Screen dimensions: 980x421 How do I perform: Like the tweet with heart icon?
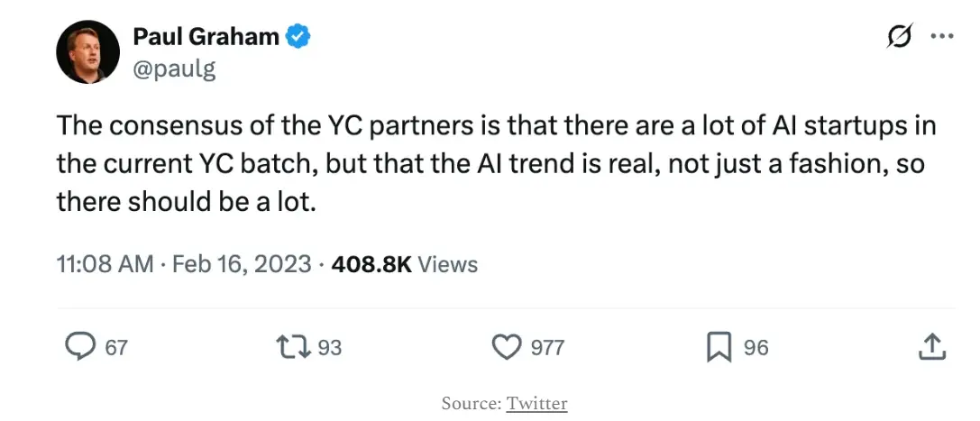point(508,346)
